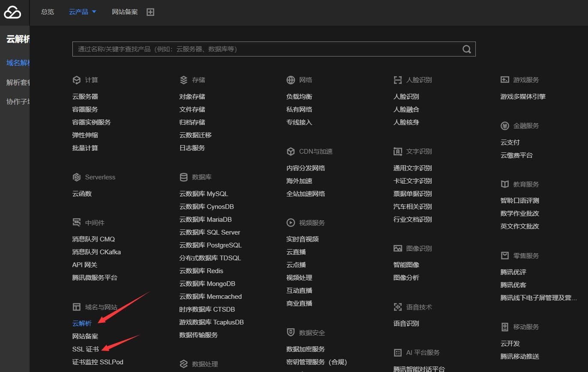Click the 金融服务 category icon

click(505, 126)
